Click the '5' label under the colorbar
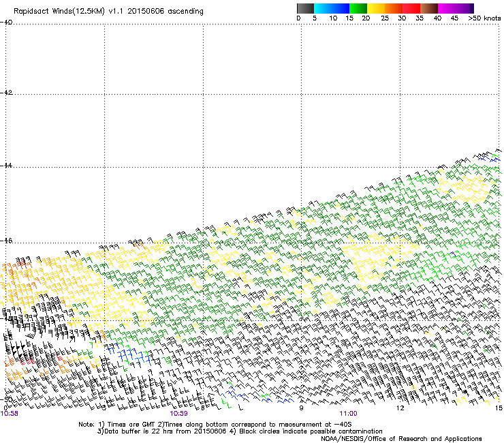 pyautogui.click(x=315, y=18)
